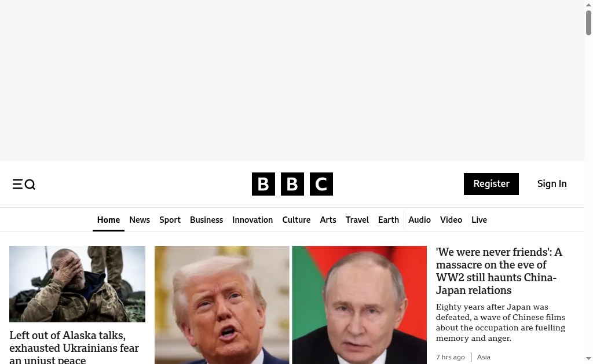Open the Audio section
The height and width of the screenshot is (364, 593).
pos(419,220)
